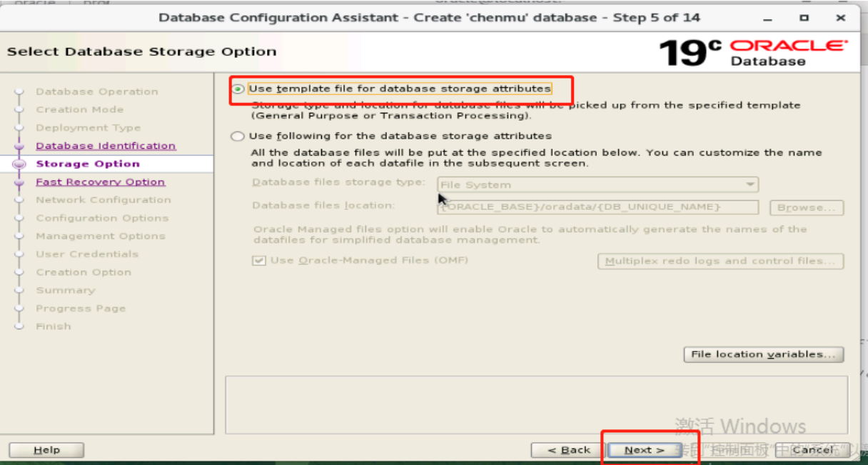Image resolution: width=868 pixels, height=465 pixels.
Task: Select 'Use following for the database storage attributes'
Action: (238, 136)
